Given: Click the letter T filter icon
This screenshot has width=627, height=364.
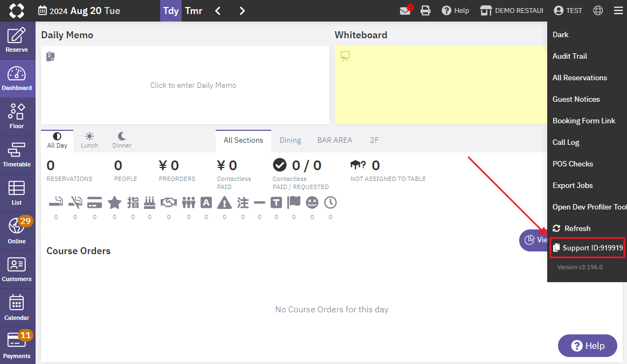Looking at the screenshot, I should (277, 202).
